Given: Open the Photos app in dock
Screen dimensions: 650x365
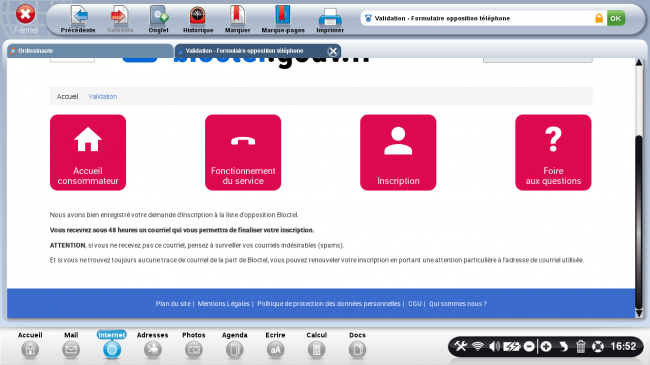Looking at the screenshot, I should [x=194, y=345].
